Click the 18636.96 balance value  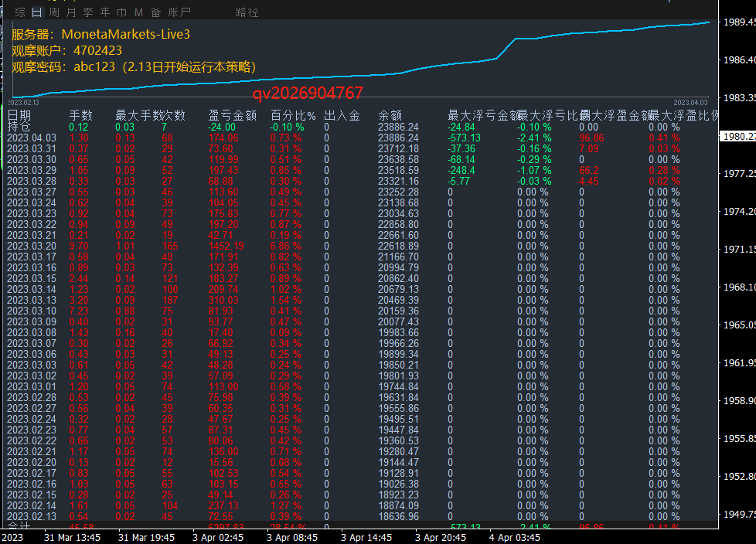click(x=398, y=516)
